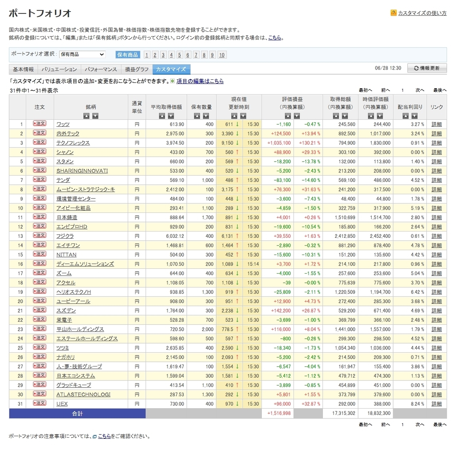Screen dimensions: 476x463
Task: Click the order icon for スタメン
Action: 40,161
